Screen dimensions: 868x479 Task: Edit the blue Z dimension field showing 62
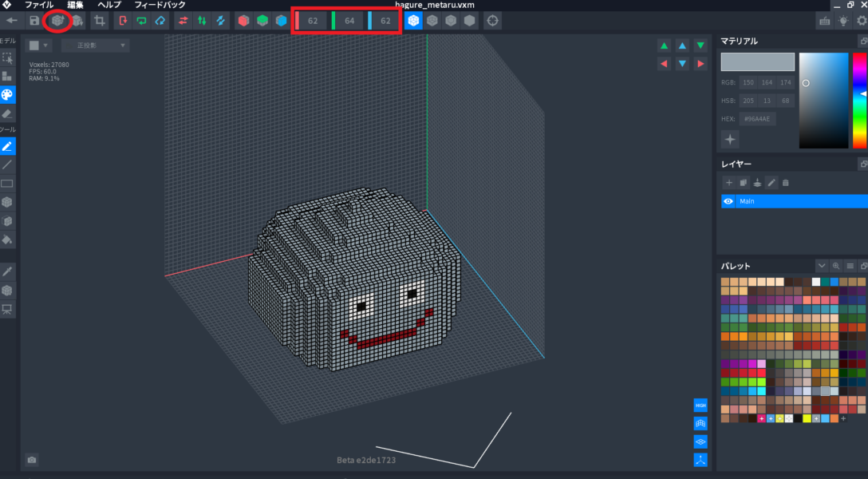pos(385,21)
